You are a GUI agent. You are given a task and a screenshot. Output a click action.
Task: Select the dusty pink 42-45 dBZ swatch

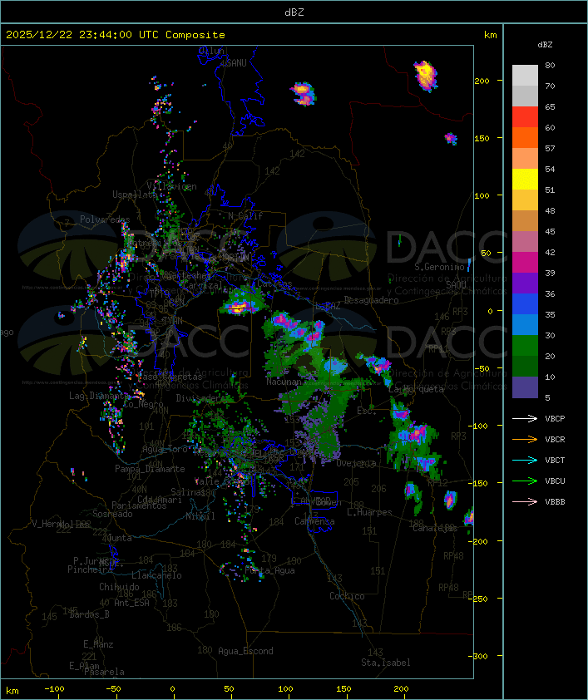pyautogui.click(x=525, y=242)
